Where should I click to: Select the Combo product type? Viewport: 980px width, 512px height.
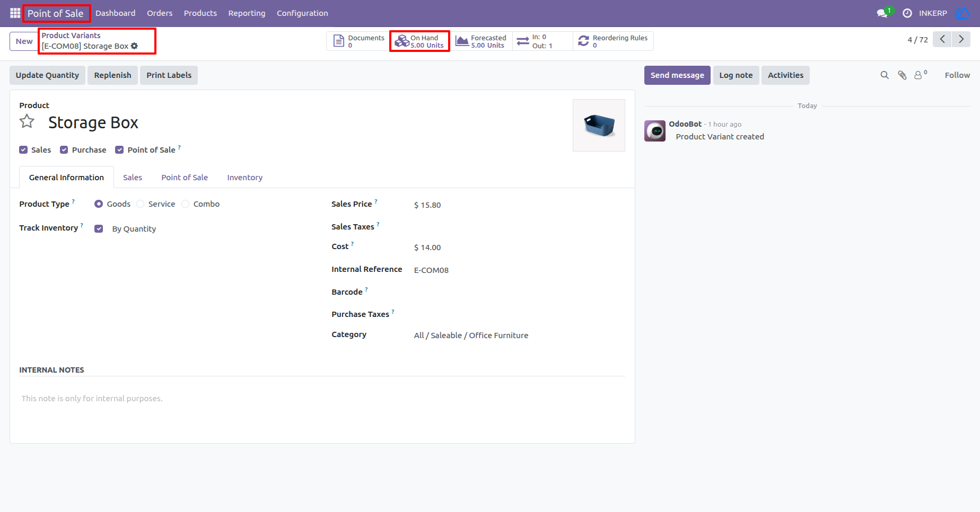(185, 204)
